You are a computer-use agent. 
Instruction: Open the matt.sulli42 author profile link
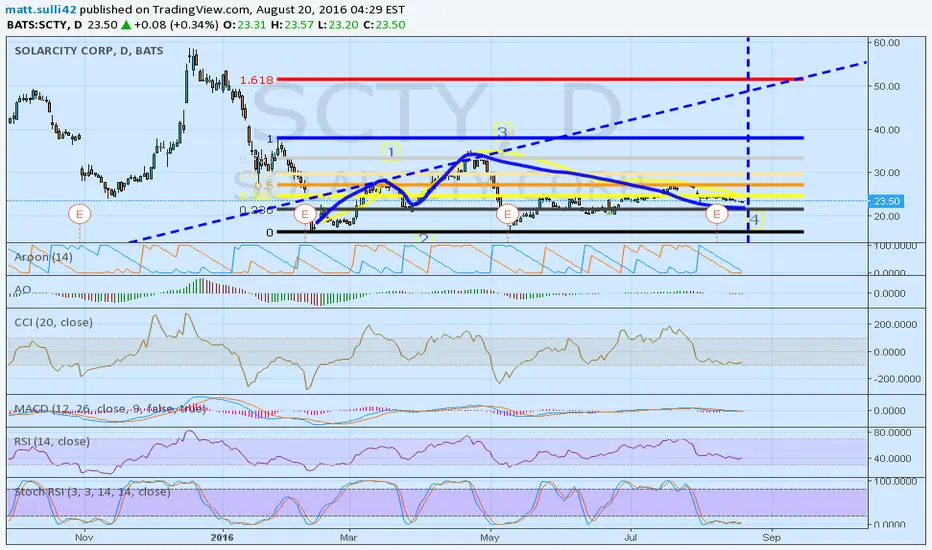(41, 10)
